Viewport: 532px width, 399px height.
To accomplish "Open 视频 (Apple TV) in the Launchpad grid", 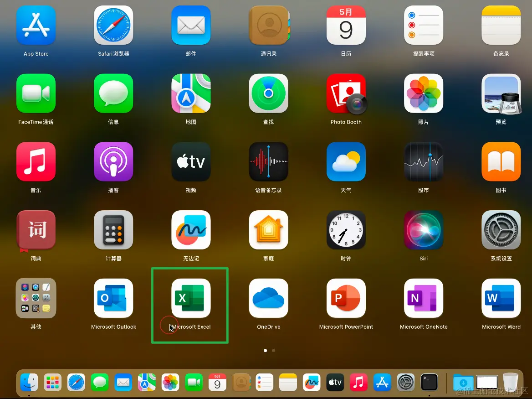I will pyautogui.click(x=191, y=161).
